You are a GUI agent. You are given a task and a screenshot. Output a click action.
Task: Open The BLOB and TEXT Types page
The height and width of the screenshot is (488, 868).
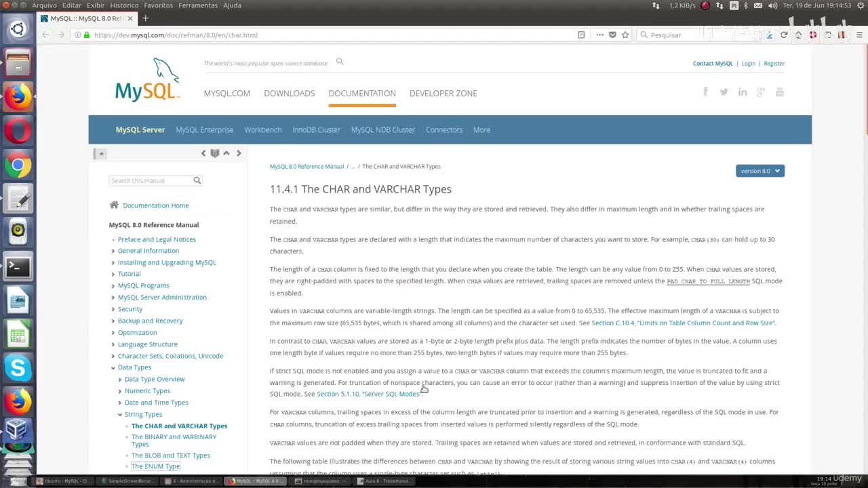(171, 455)
